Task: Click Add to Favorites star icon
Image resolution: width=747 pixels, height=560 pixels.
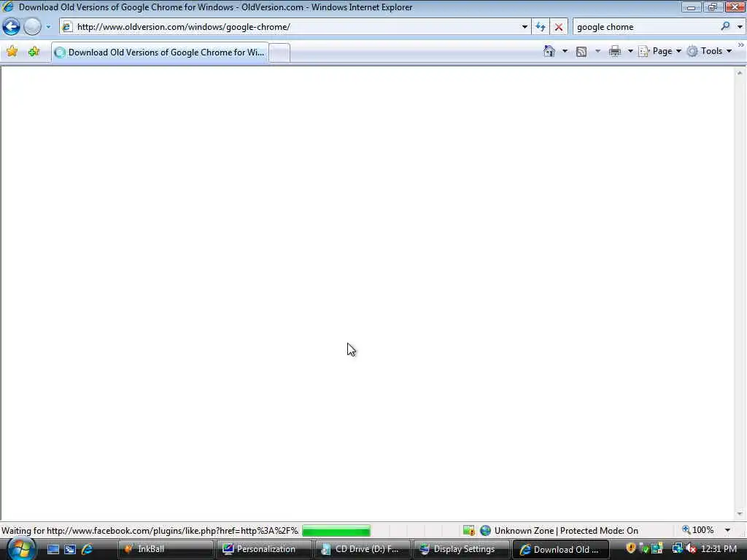Action: click(x=34, y=52)
